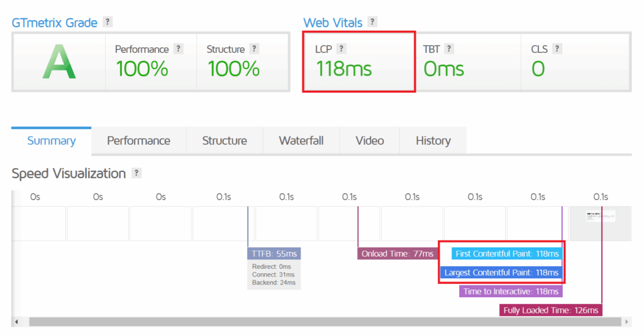View the History tab

(433, 141)
